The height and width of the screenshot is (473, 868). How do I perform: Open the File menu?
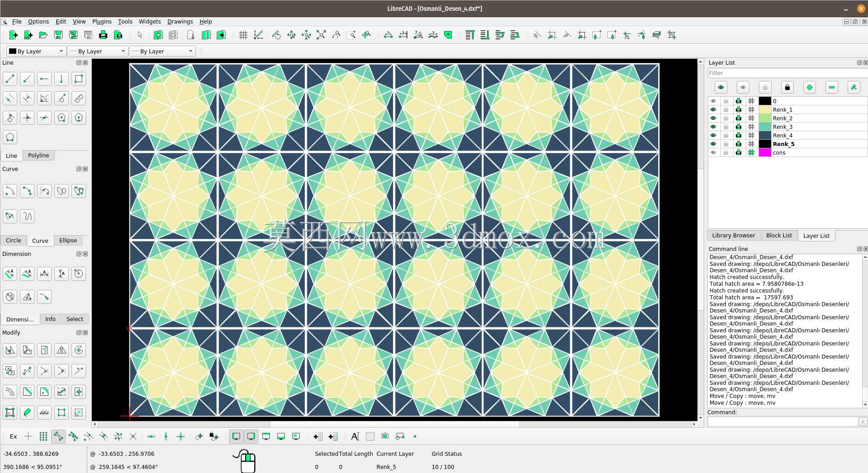[x=17, y=21]
